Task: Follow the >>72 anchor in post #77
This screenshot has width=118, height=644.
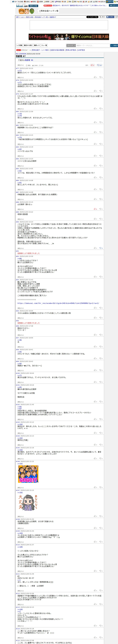Action: 20,71
